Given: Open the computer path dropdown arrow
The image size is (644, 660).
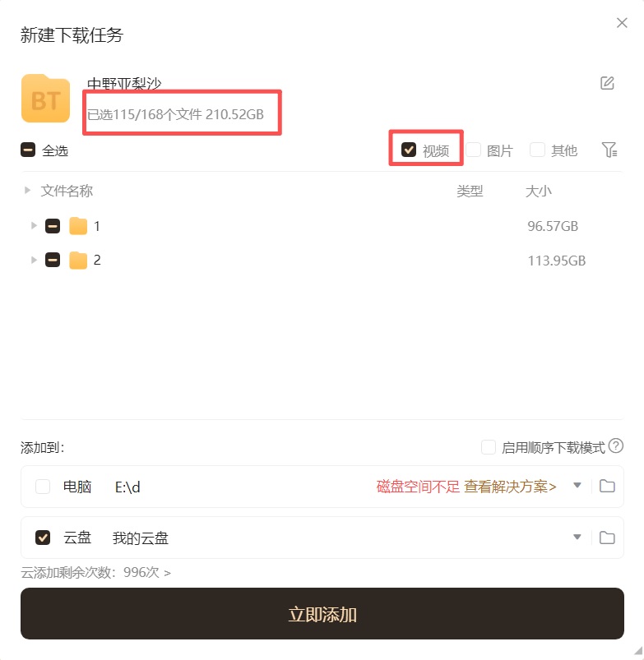Looking at the screenshot, I should [x=577, y=486].
